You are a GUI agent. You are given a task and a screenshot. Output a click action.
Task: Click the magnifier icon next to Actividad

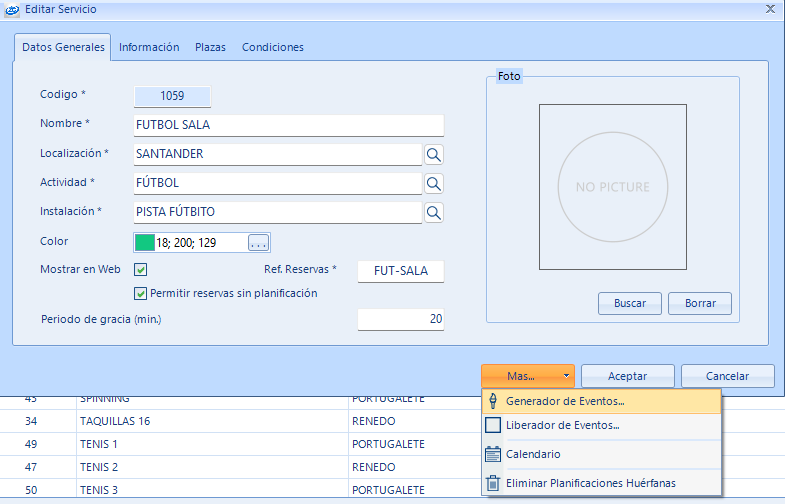tap(434, 183)
